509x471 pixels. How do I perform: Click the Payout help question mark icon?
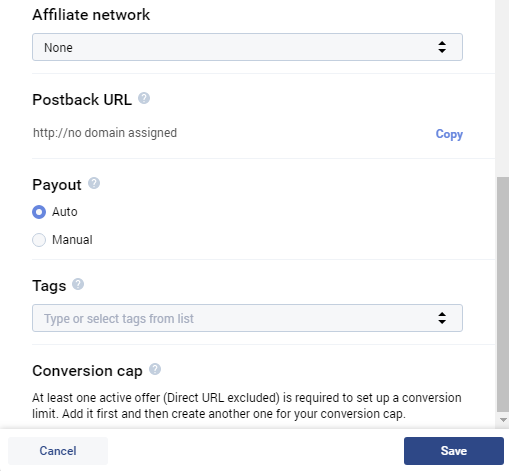click(x=94, y=183)
